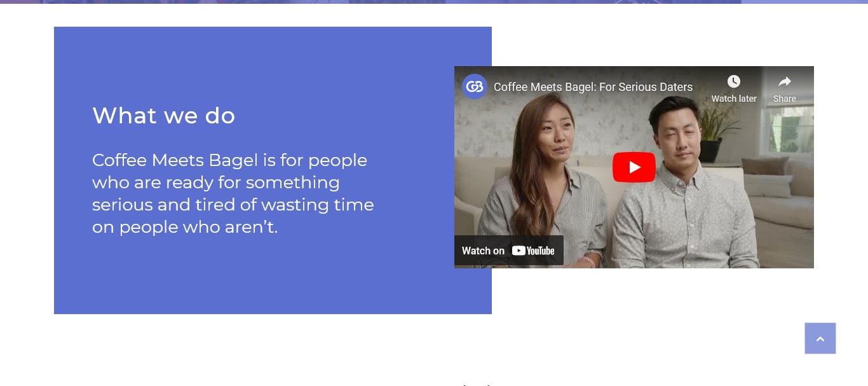The height and width of the screenshot is (386, 868).
Task: Click the 'What we do' heading
Action: [164, 116]
